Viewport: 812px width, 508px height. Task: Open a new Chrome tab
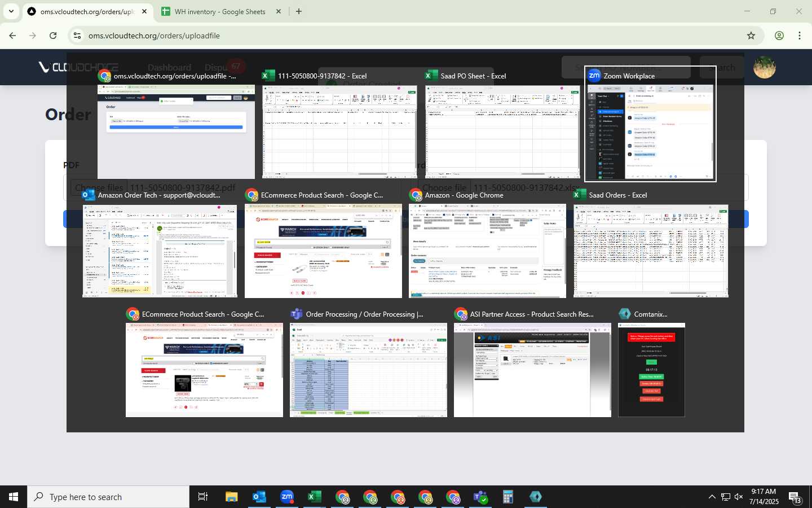click(x=299, y=11)
